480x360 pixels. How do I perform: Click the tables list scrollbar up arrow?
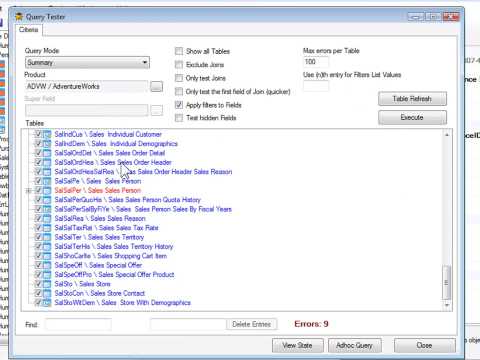point(447,135)
